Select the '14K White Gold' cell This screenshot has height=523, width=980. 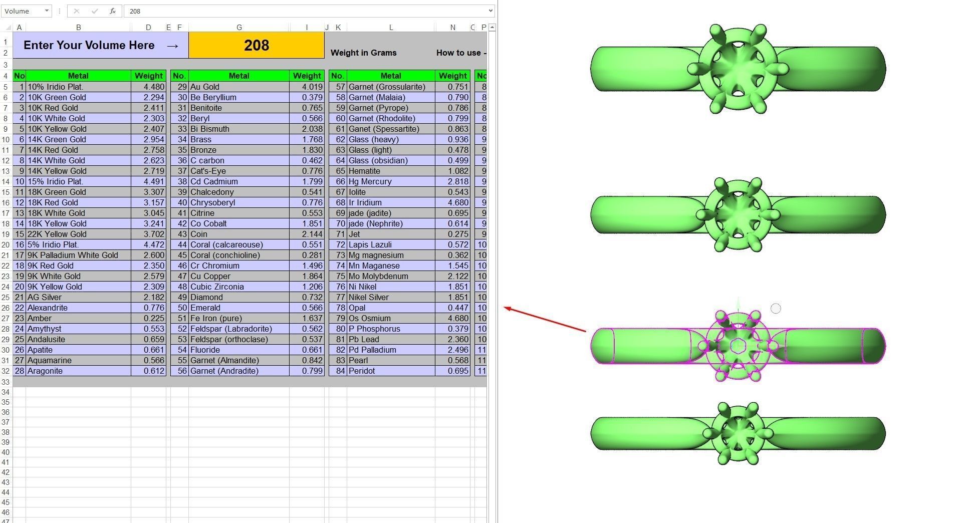[x=78, y=160]
